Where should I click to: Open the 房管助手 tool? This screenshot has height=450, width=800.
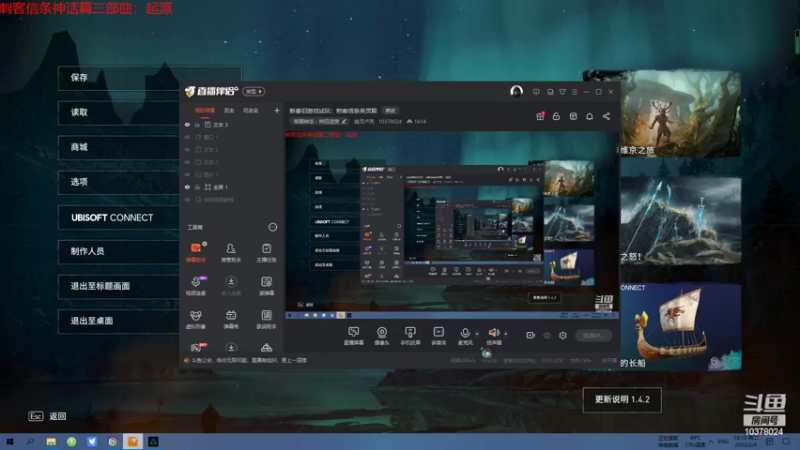pos(231,253)
